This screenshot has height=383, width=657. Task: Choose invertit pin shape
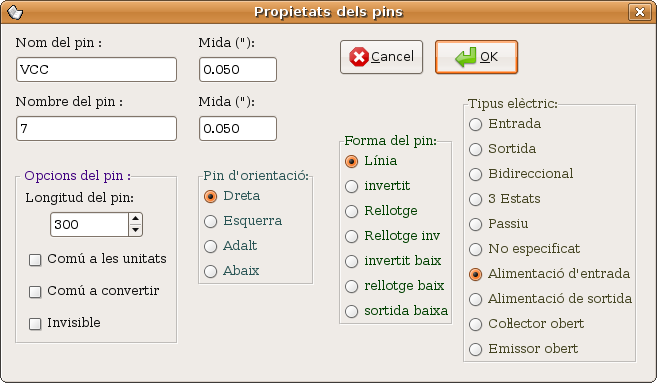[x=352, y=186]
